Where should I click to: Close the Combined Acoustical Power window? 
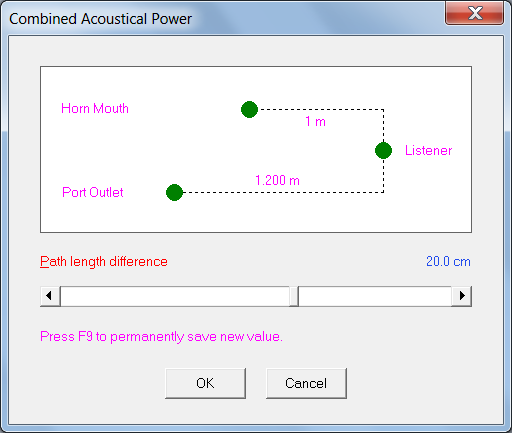[x=474, y=13]
